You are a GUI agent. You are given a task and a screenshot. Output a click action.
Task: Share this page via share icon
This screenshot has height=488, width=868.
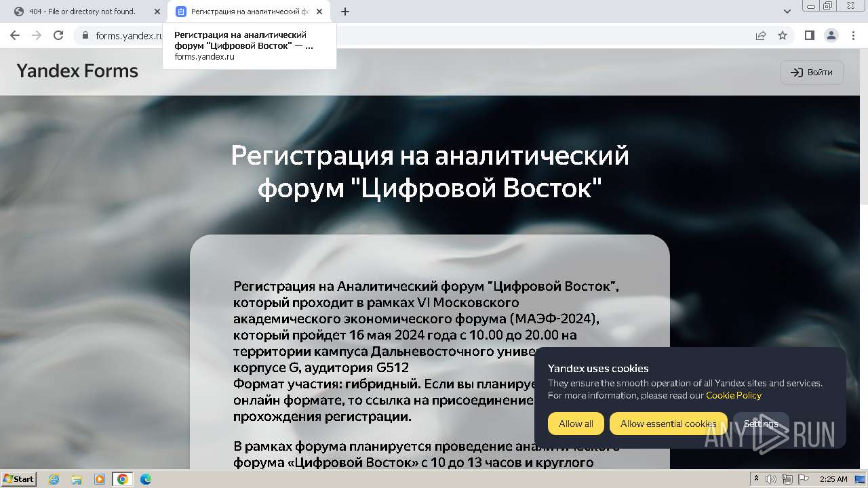[x=761, y=35]
